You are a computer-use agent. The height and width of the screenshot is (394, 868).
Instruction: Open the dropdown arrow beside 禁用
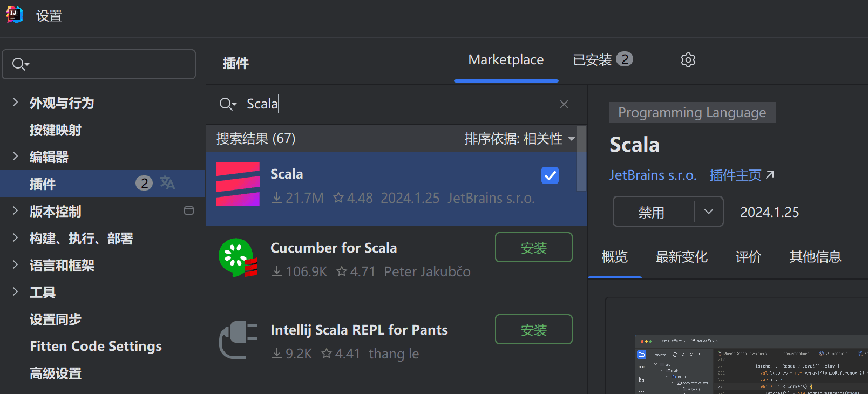coord(709,212)
